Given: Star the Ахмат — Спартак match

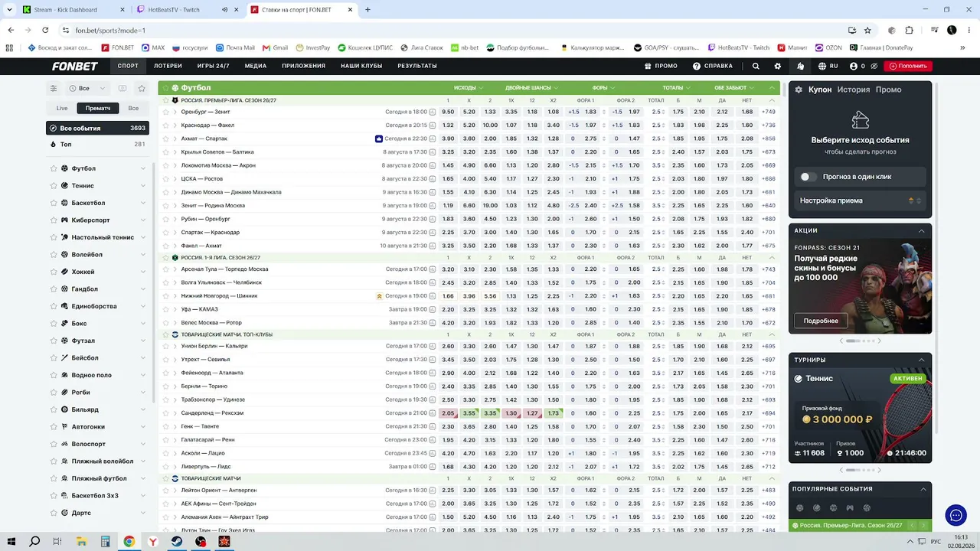Looking at the screenshot, I should [x=165, y=139].
